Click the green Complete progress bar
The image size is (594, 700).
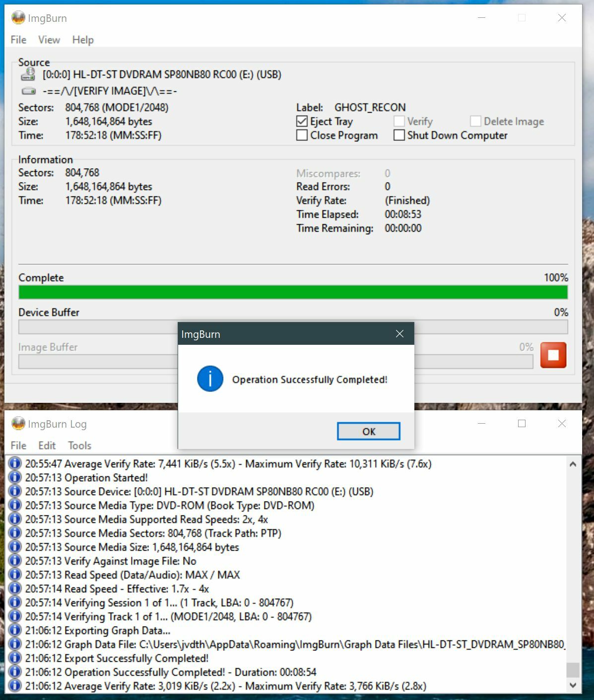click(293, 292)
